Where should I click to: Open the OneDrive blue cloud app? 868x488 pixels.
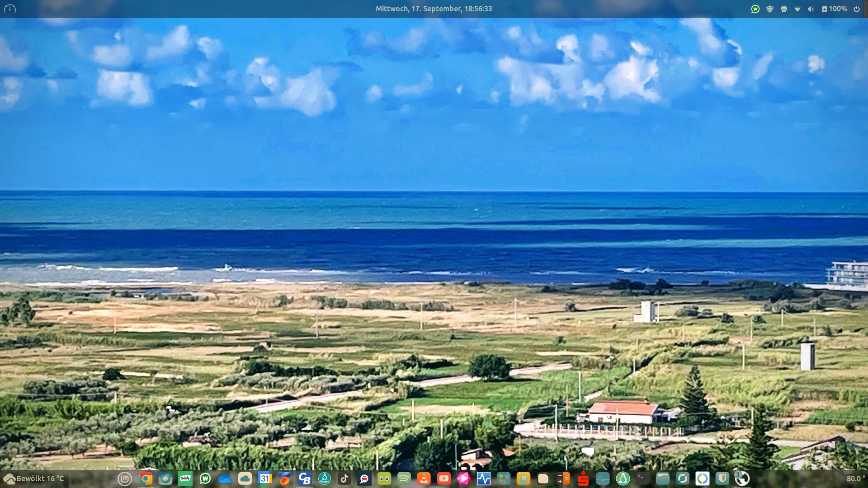tap(225, 479)
